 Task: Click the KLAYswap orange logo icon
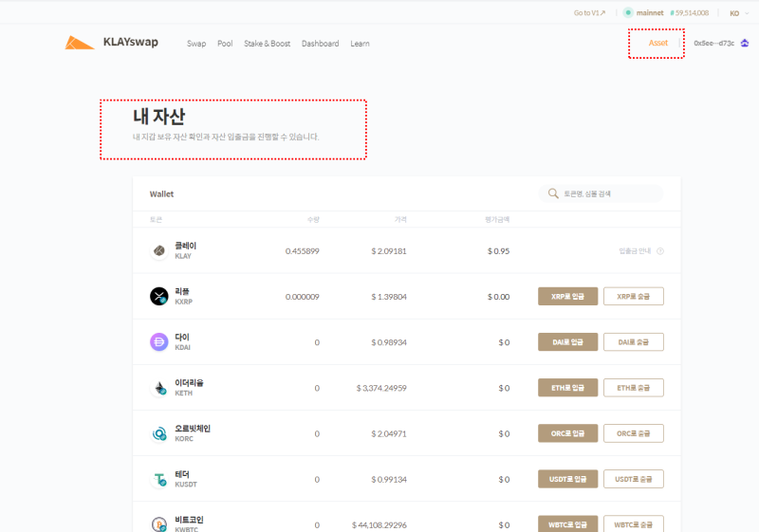(x=80, y=43)
